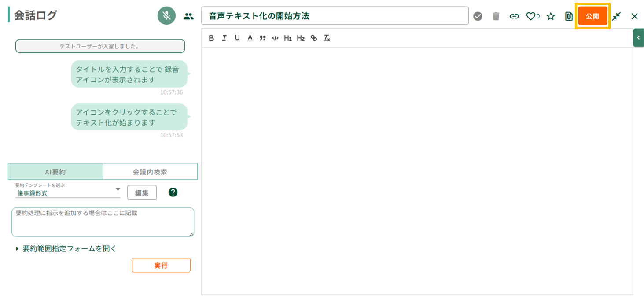This screenshot has height=303, width=644.
Task: Click the checkmark save icon
Action: (478, 16)
